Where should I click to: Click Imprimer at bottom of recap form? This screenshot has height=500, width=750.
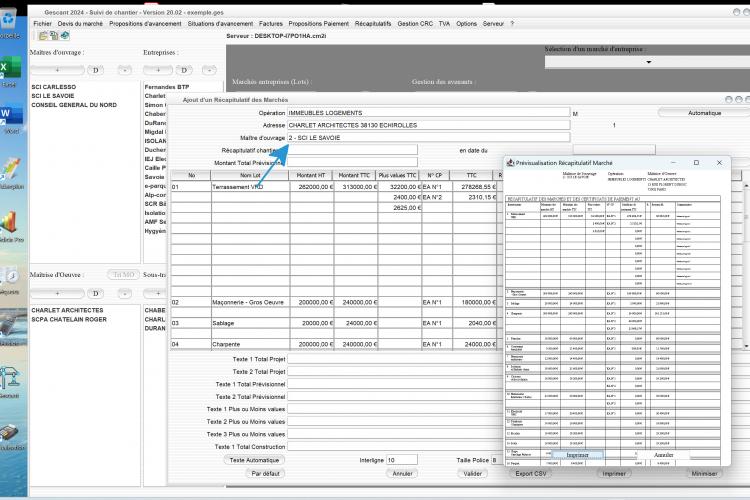(614, 474)
